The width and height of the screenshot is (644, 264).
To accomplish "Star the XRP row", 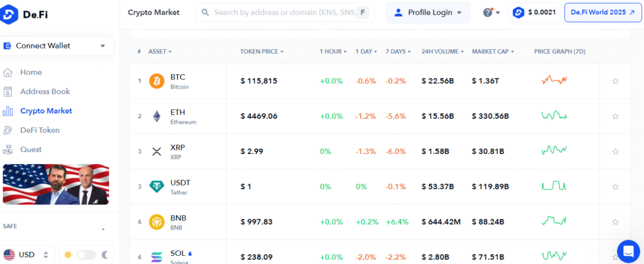I will [615, 151].
